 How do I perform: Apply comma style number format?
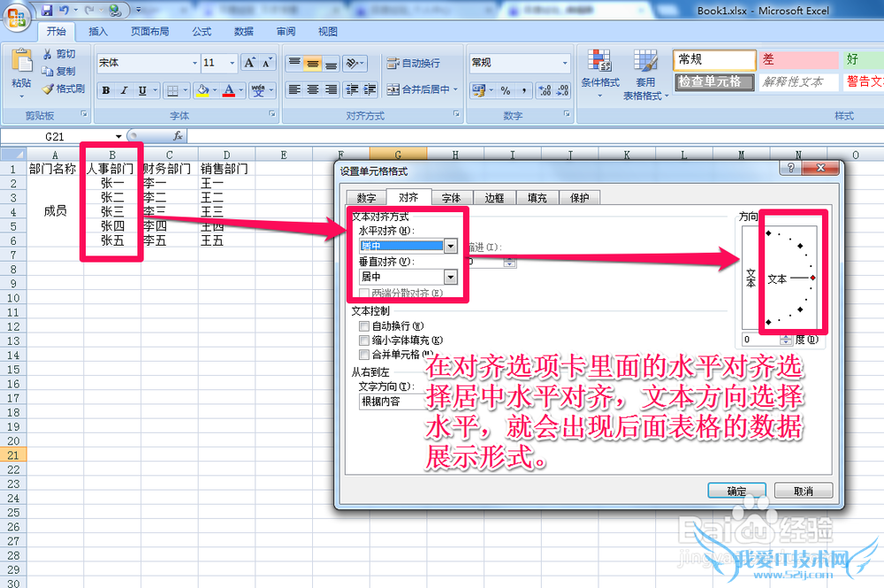(523, 90)
